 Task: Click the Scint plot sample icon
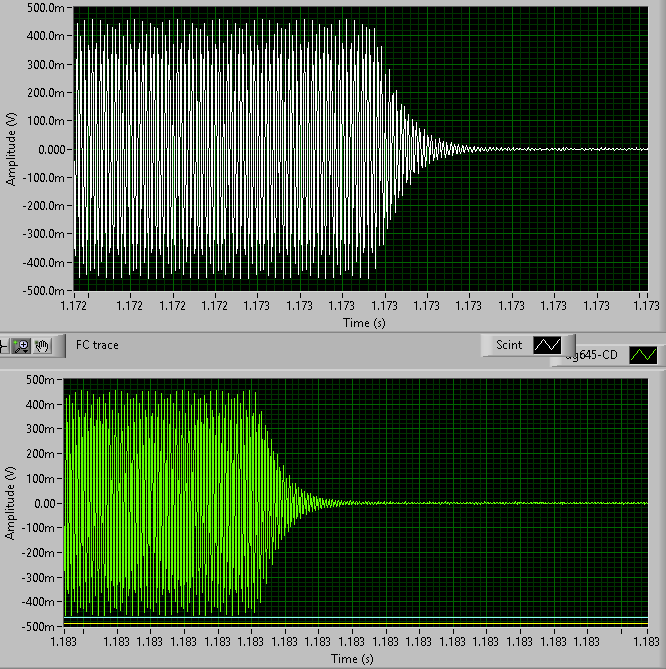pyautogui.click(x=547, y=345)
